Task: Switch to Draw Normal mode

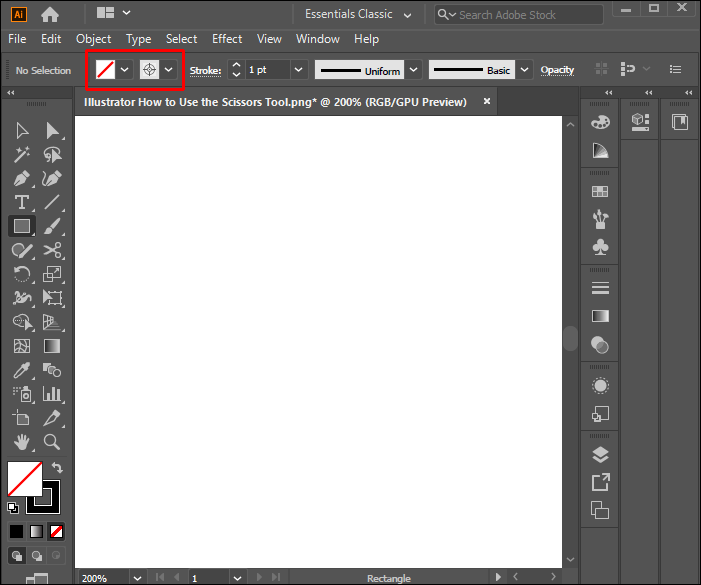Action: [x=17, y=556]
